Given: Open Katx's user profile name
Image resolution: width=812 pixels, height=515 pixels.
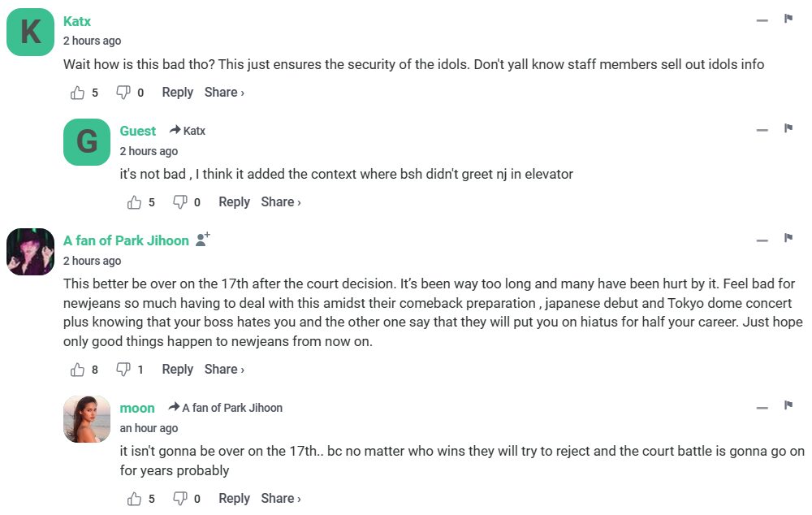Looking at the screenshot, I should [x=77, y=21].
